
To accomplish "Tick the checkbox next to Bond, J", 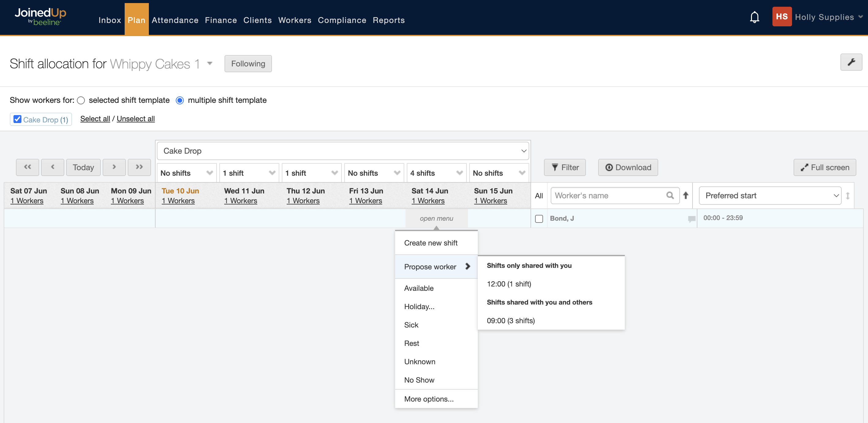I will click(x=539, y=219).
